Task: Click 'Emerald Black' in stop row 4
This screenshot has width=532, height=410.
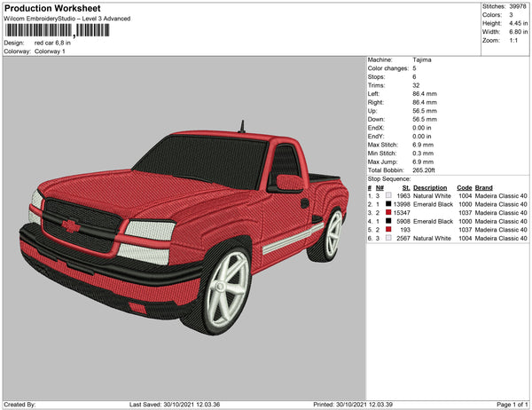Action: click(433, 222)
